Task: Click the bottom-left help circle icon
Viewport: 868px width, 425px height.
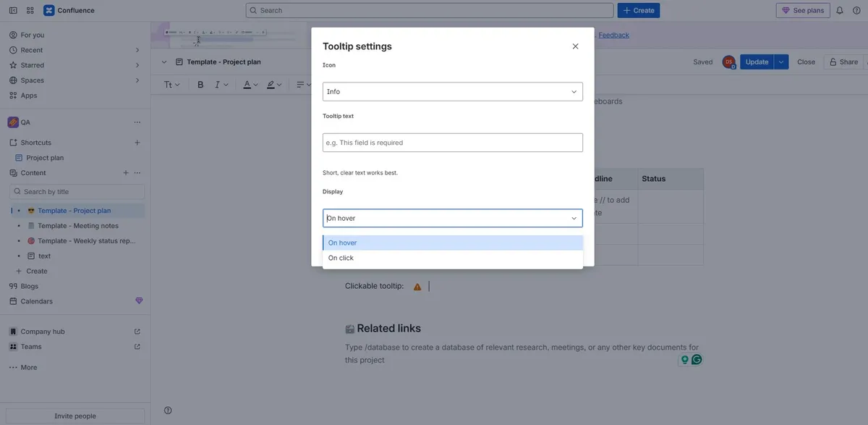Action: (168, 411)
